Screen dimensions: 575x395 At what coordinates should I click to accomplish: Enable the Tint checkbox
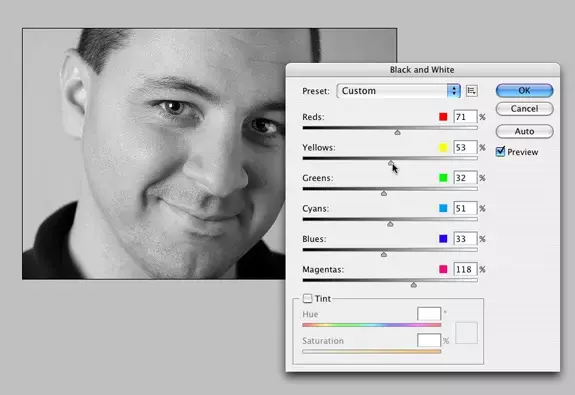coord(307,299)
